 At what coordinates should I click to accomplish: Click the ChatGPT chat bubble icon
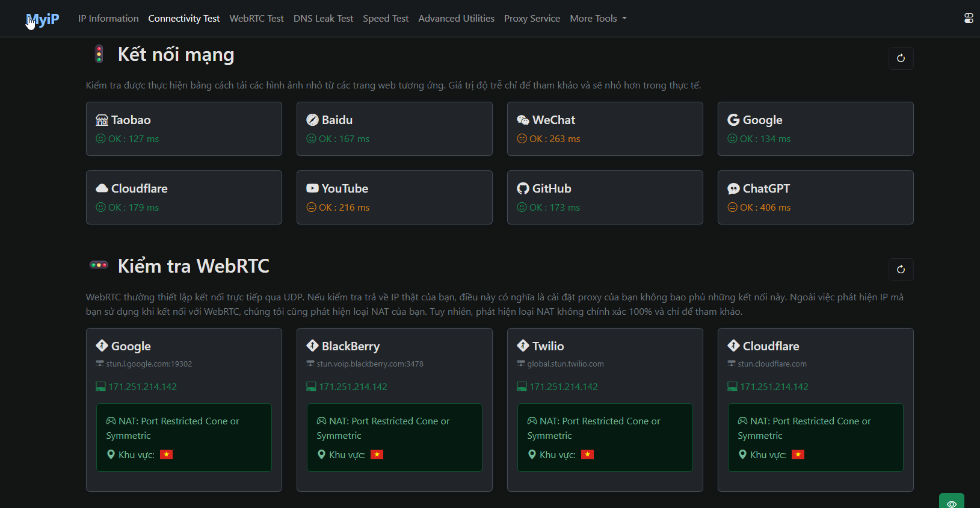[733, 188]
